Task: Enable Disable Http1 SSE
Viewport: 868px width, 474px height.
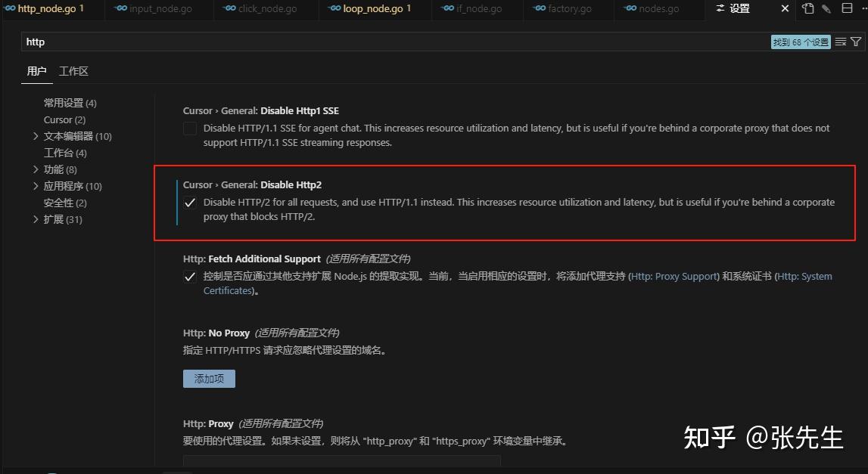Action: [190, 128]
